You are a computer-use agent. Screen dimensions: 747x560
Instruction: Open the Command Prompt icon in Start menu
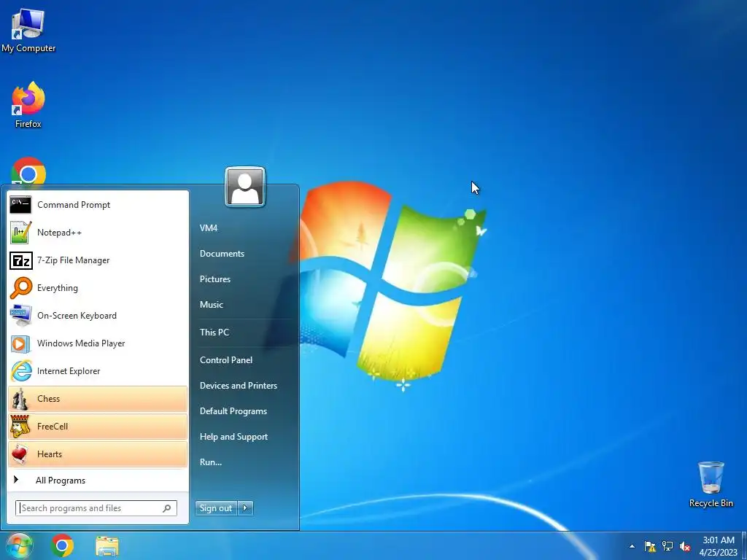click(x=20, y=205)
